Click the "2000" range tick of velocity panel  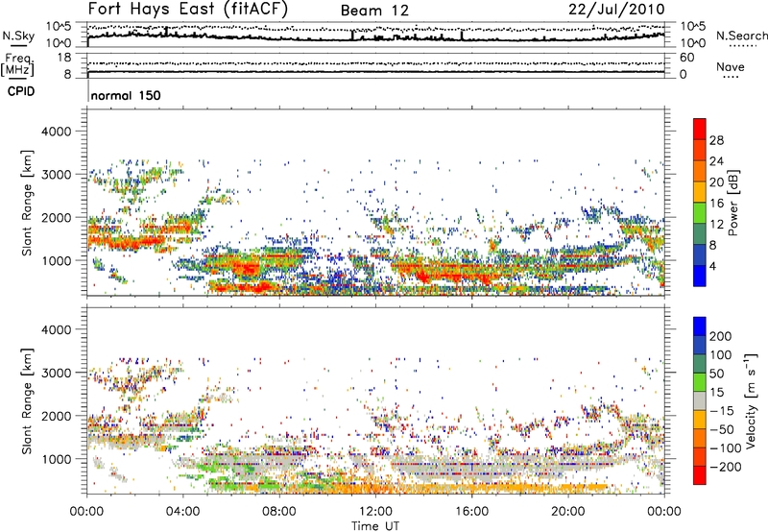[57, 417]
